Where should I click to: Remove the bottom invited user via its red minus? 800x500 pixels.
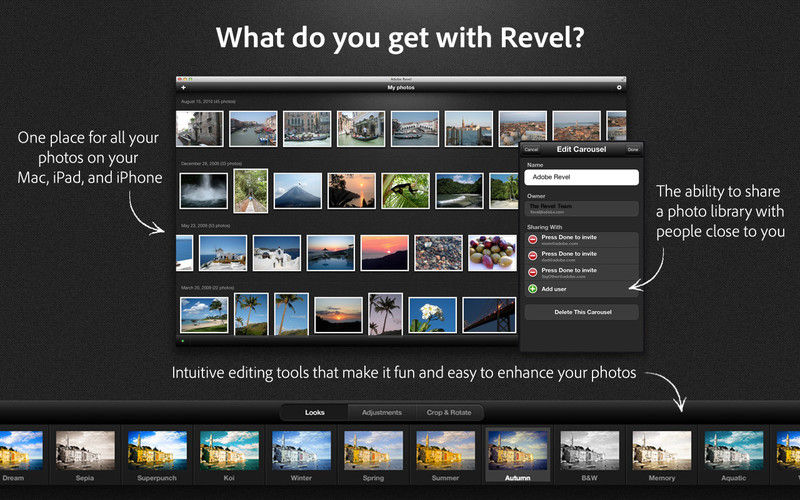point(533,272)
